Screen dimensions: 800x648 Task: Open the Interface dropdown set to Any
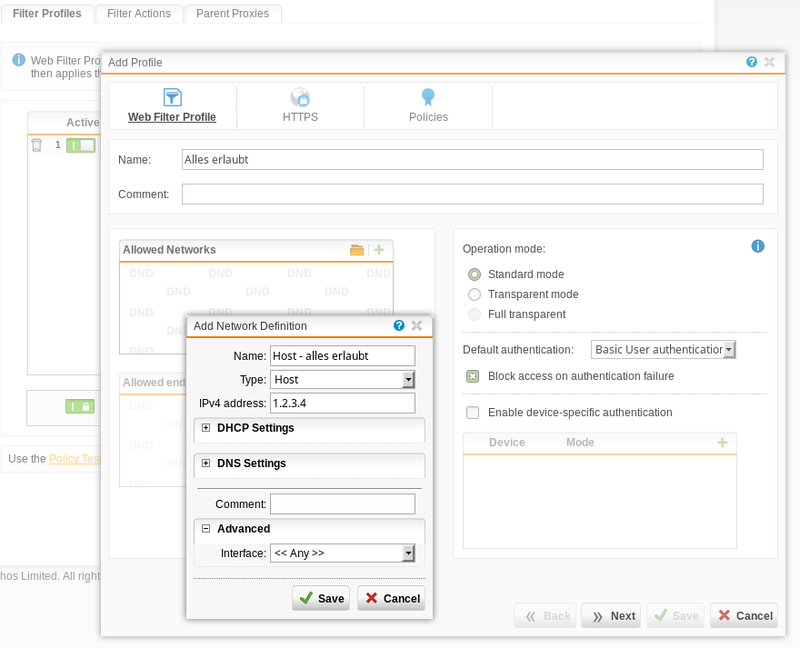tap(343, 553)
